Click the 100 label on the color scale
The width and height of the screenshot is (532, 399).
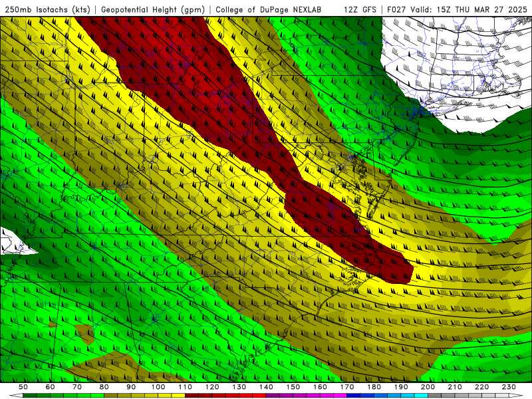tap(158, 387)
